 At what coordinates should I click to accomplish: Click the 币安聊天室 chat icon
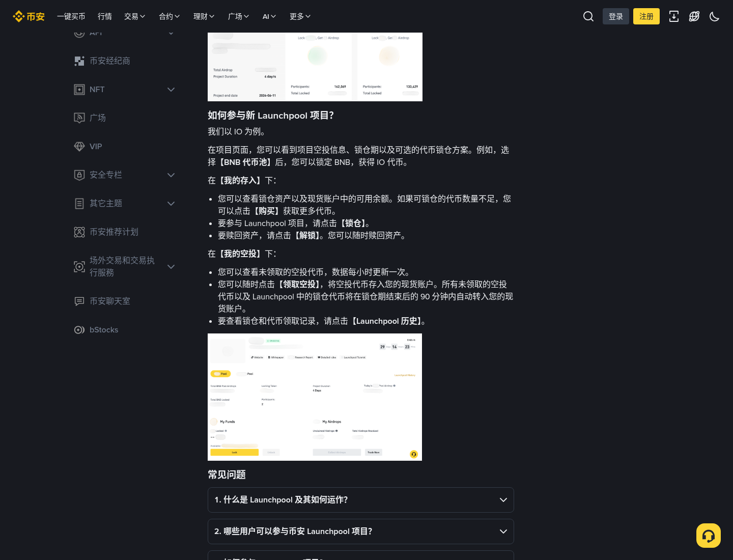point(79,301)
